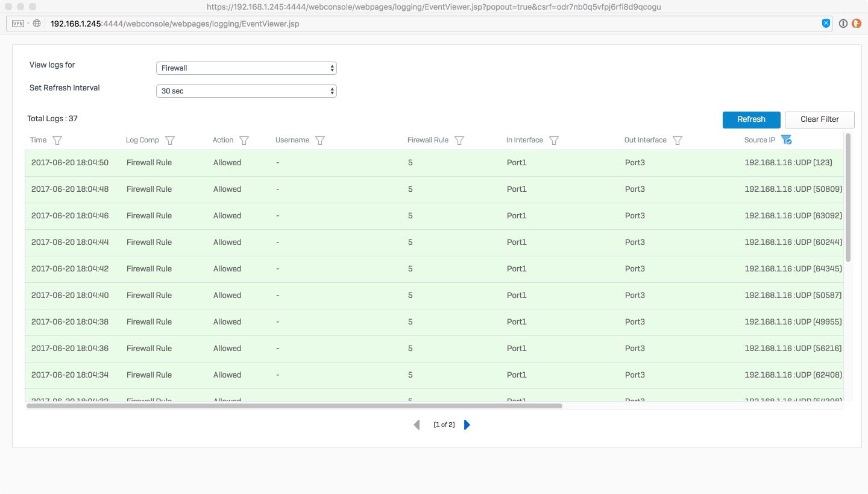This screenshot has height=494, width=868.
Task: Click the Clear Filter button
Action: (x=819, y=119)
